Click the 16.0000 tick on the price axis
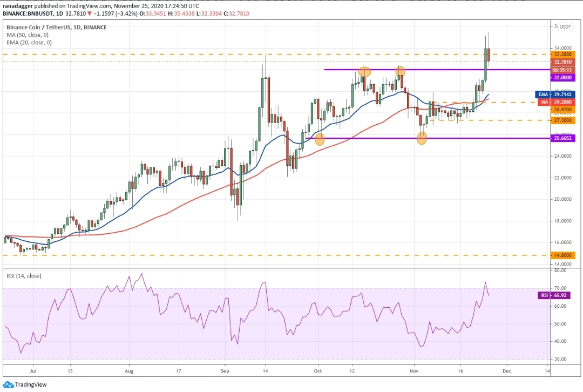This screenshot has height=392, width=583. click(x=563, y=242)
